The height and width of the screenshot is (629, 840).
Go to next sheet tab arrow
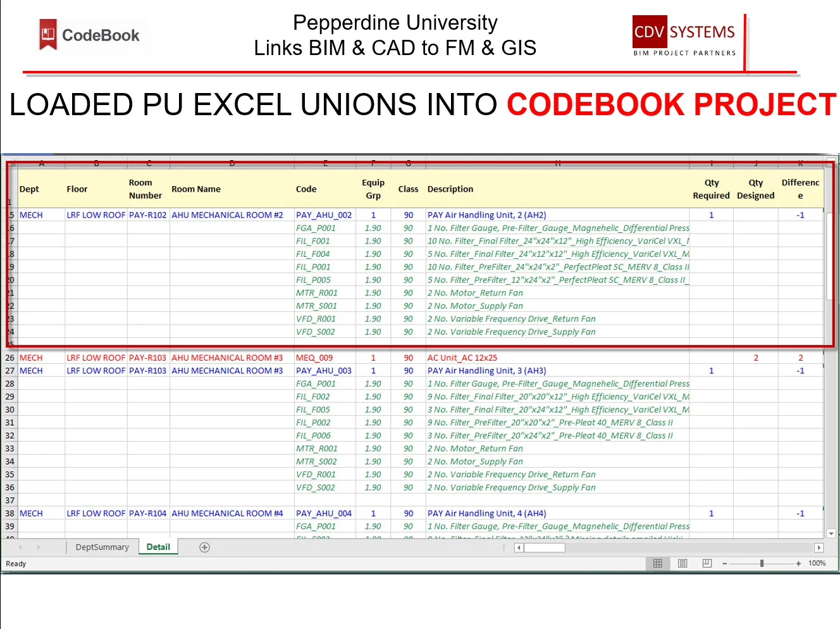pos(38,547)
